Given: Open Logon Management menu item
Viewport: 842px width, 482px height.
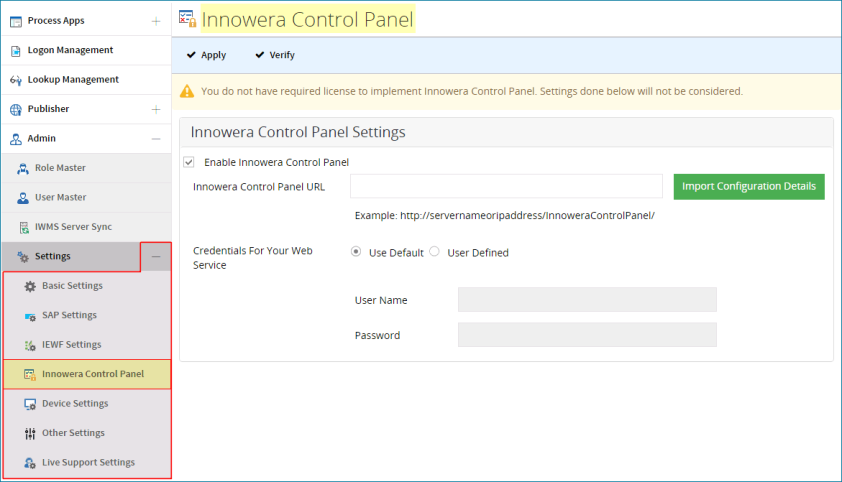Looking at the screenshot, I should click(x=86, y=50).
